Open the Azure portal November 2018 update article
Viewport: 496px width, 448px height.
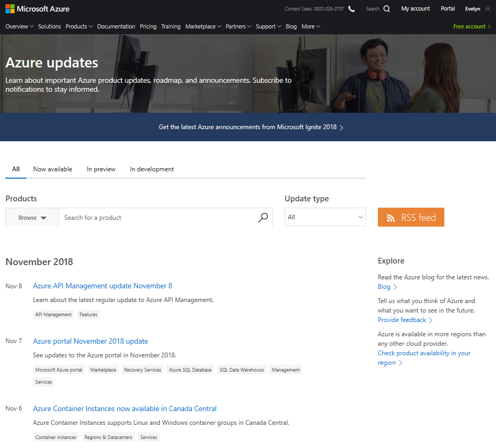[x=90, y=341]
